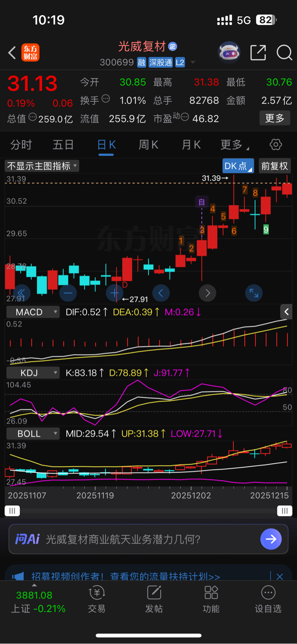297x644 pixels.
Task: Tap DIF:0.52 MACD value
Action: pos(87,312)
